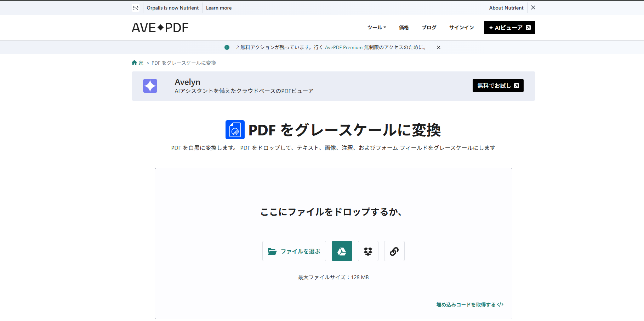Screen dimensions: 644x321
Task: Select the 家 breadcrumb link
Action: coord(141,63)
